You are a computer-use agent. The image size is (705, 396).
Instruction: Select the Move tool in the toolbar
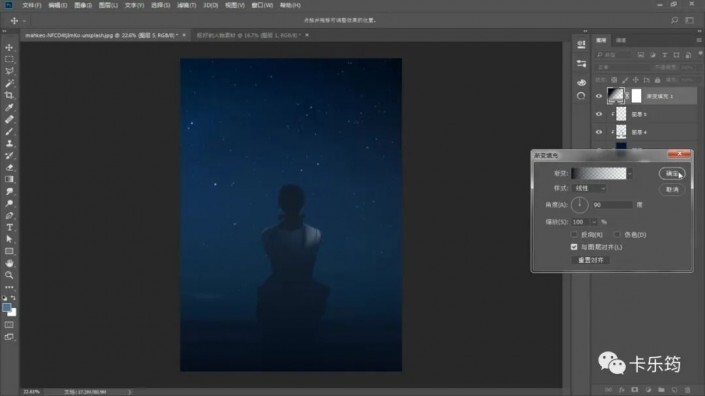click(9, 47)
